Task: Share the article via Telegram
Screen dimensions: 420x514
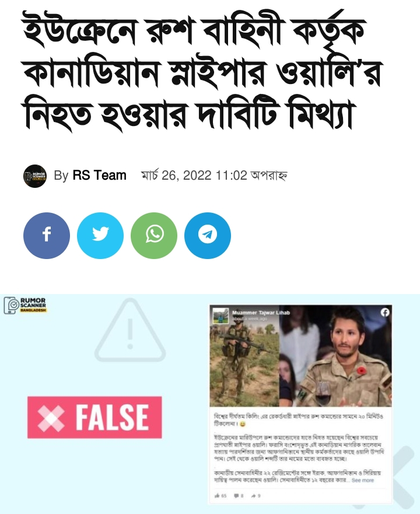Action: (208, 235)
